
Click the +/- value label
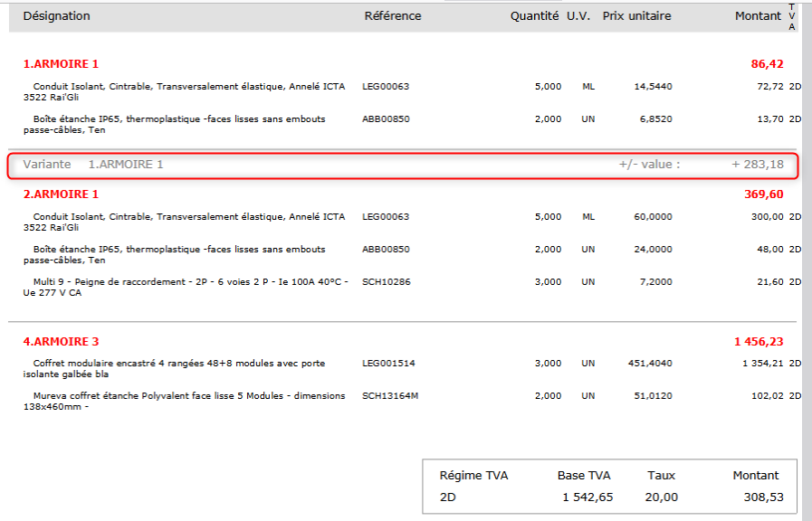(x=649, y=164)
